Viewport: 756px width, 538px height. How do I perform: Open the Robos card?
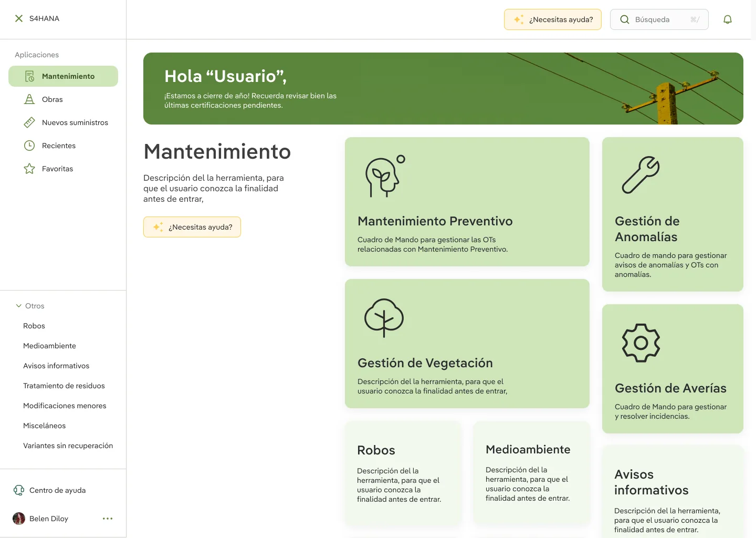point(403,473)
